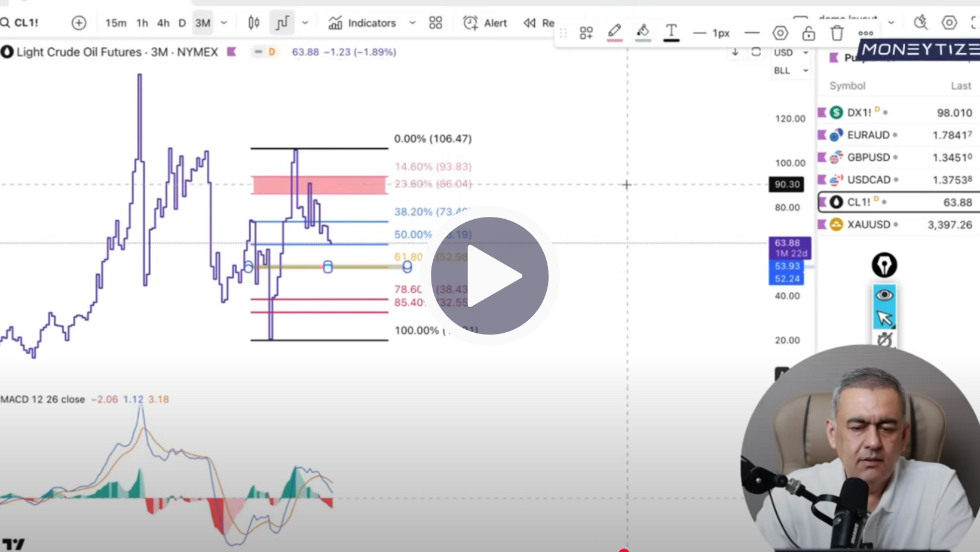Select the step line chart style
The width and height of the screenshot is (980, 552).
pyautogui.click(x=282, y=23)
